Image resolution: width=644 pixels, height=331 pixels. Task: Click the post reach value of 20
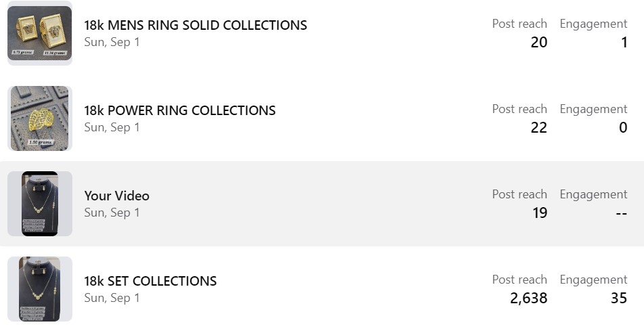point(538,43)
